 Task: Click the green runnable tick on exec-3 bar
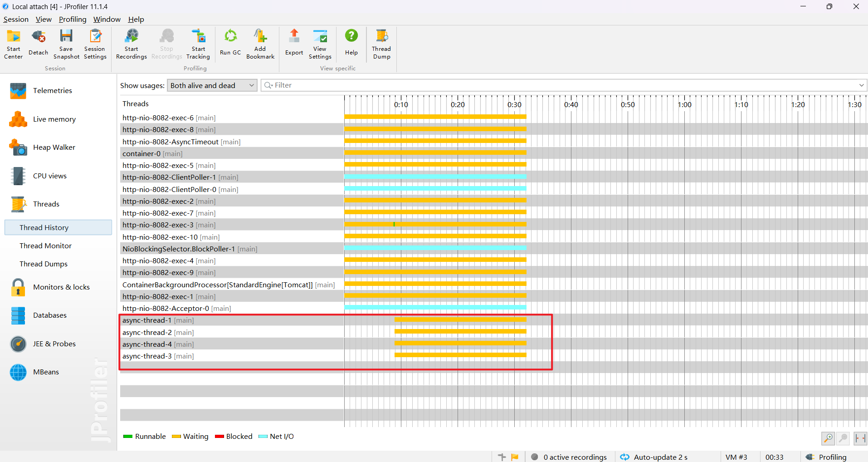click(394, 224)
